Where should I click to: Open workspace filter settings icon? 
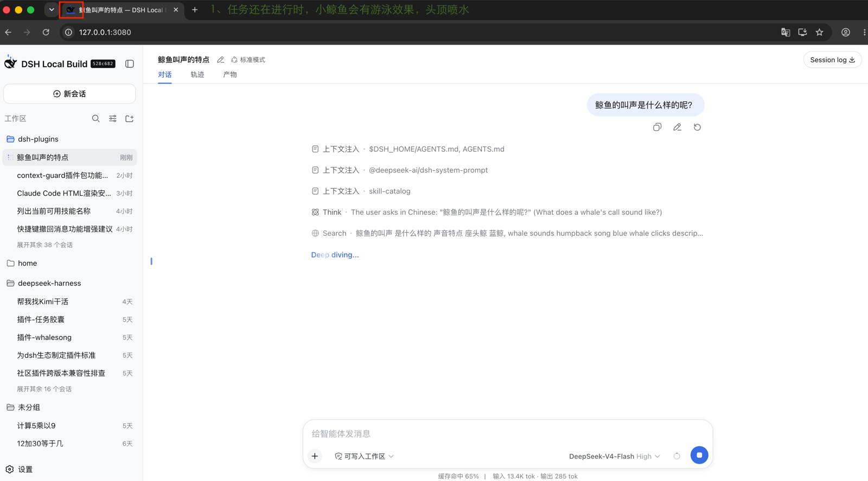coord(113,119)
